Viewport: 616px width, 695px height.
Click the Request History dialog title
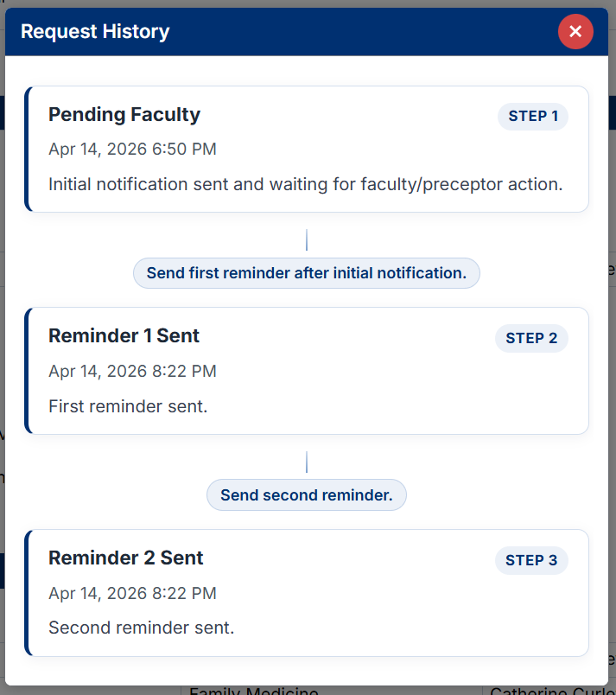point(95,31)
